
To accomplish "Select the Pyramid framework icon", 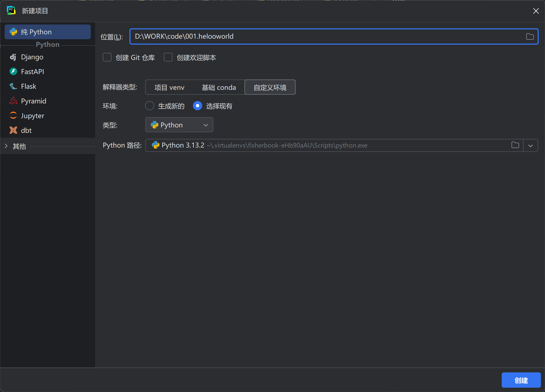I will point(13,101).
